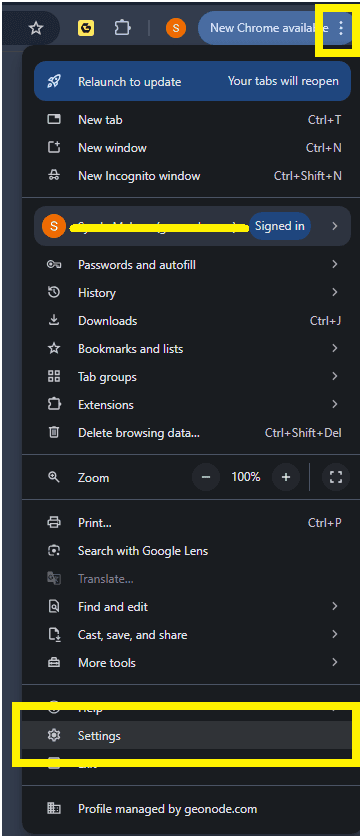Expand Cast, save, and share chevron
This screenshot has height=838, width=360.
tap(334, 634)
